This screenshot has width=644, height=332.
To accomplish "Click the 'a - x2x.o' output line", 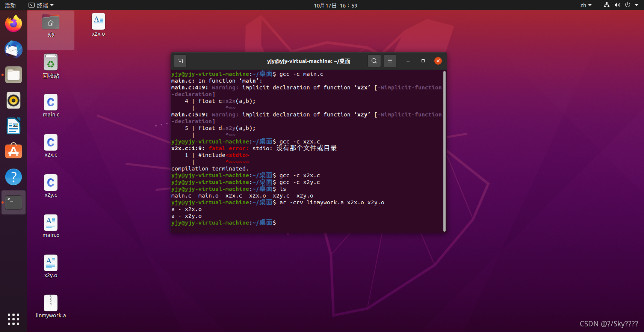I will pyautogui.click(x=186, y=209).
